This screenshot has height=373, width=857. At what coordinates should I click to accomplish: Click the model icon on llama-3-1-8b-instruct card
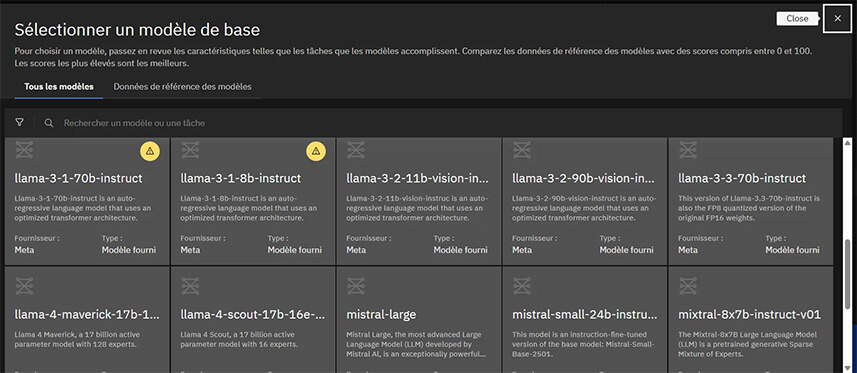pyautogui.click(x=190, y=150)
